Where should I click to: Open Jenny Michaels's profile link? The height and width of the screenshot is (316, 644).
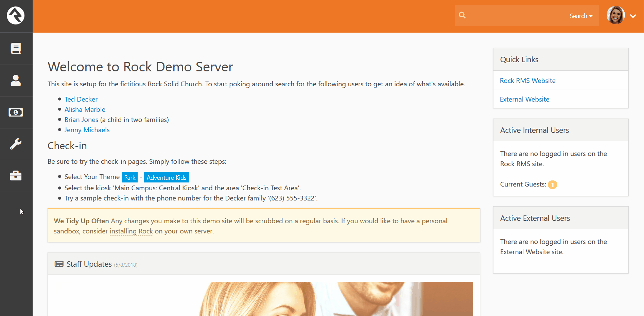click(x=87, y=130)
